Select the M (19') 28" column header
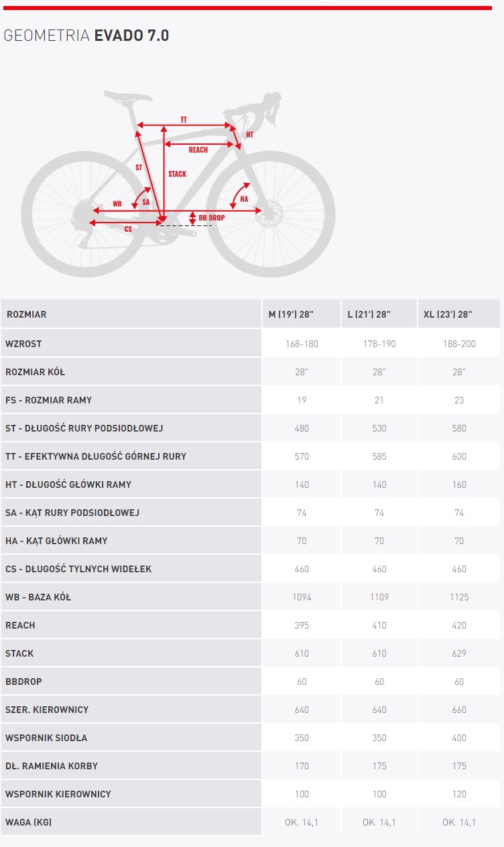The image size is (504, 847). 300,314
